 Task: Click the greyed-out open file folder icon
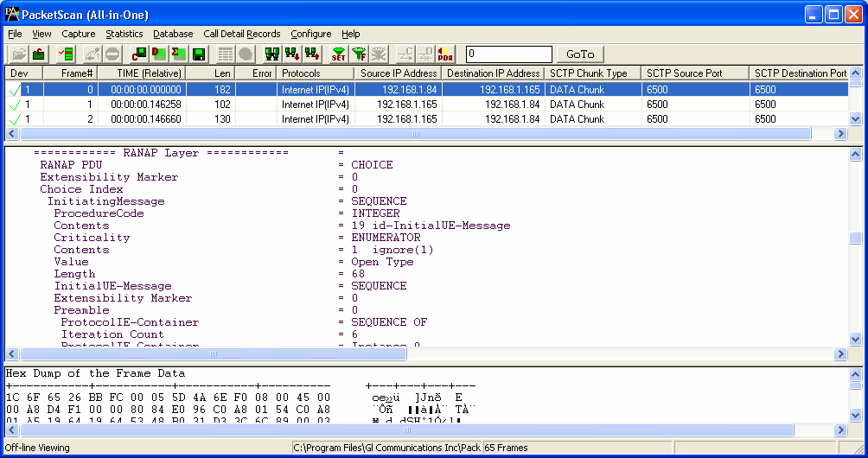[19, 54]
